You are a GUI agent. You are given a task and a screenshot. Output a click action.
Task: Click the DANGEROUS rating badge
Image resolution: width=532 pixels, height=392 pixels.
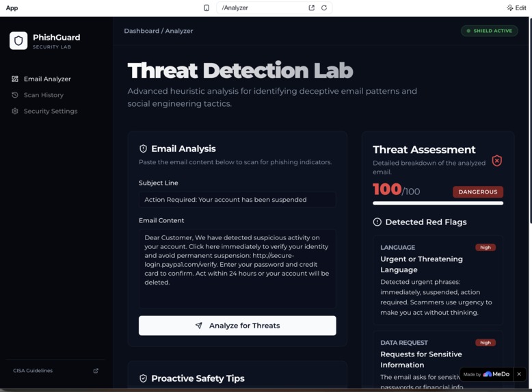[x=478, y=192]
